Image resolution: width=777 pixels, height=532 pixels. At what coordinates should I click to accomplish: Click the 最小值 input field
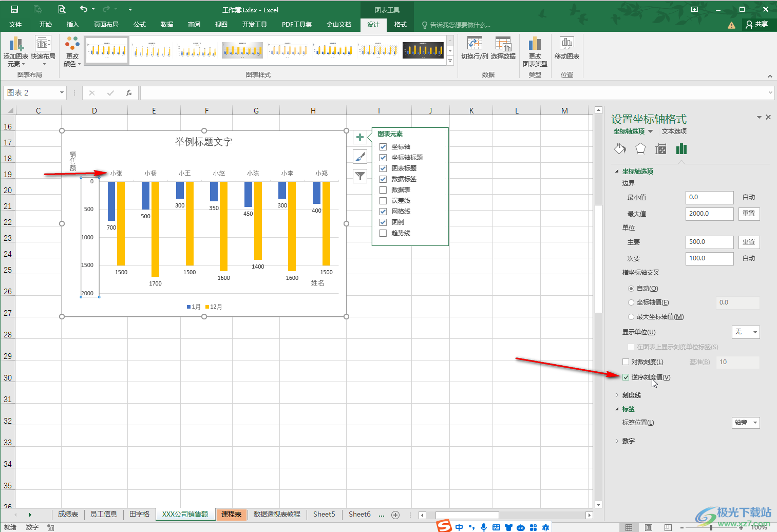710,197
